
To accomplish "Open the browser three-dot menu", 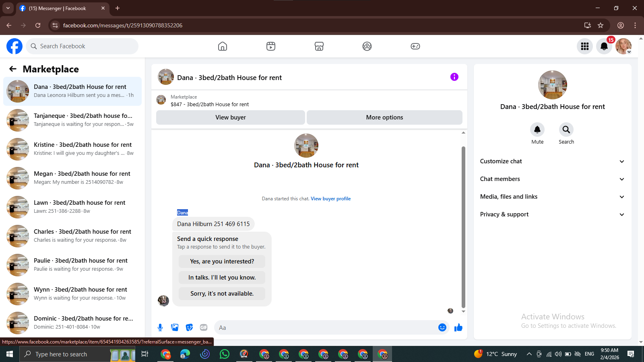I will tap(635, 25).
